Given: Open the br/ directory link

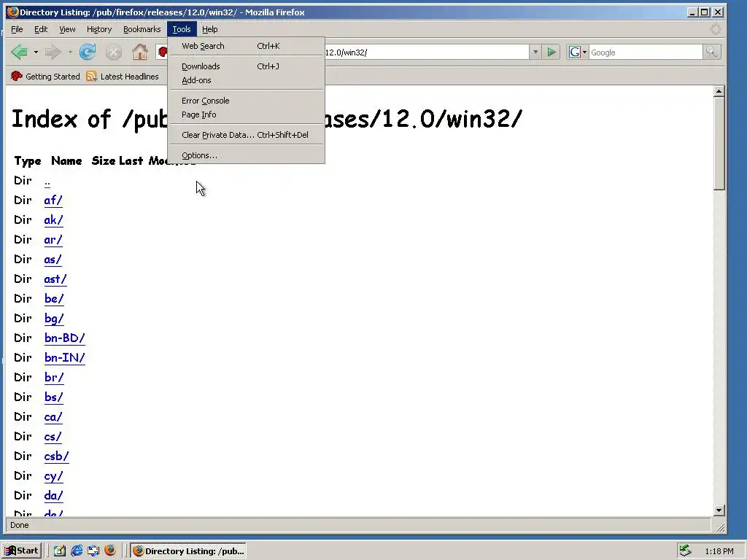Looking at the screenshot, I should (54, 378).
